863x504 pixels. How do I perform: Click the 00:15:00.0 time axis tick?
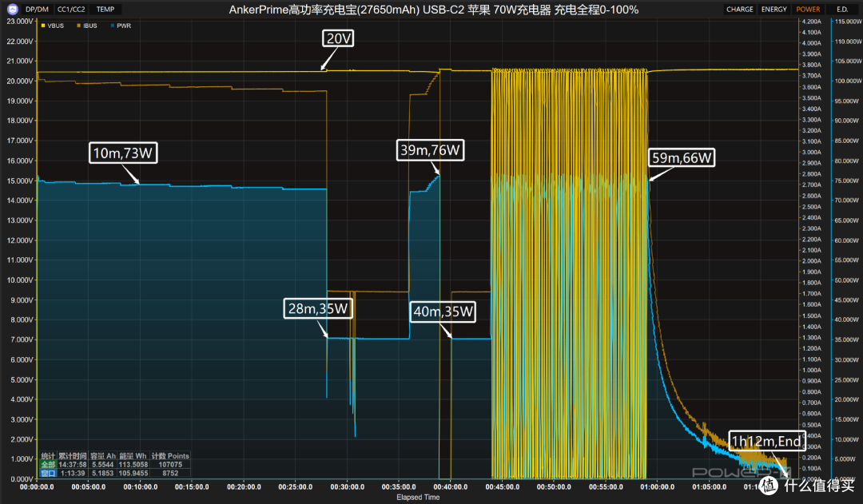pyautogui.click(x=192, y=487)
